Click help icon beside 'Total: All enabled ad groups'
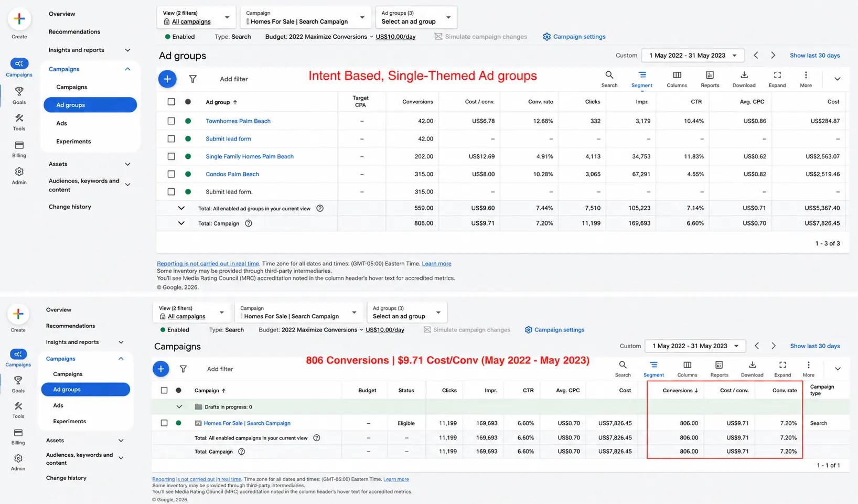The height and width of the screenshot is (504, 858). [320, 208]
